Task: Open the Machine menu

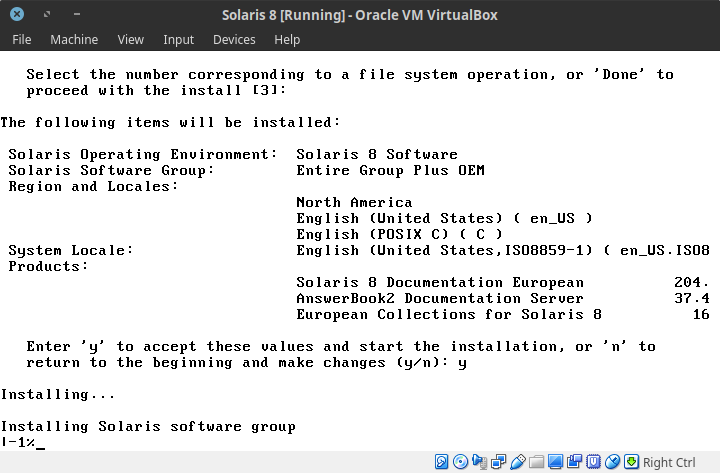Action: point(74,39)
